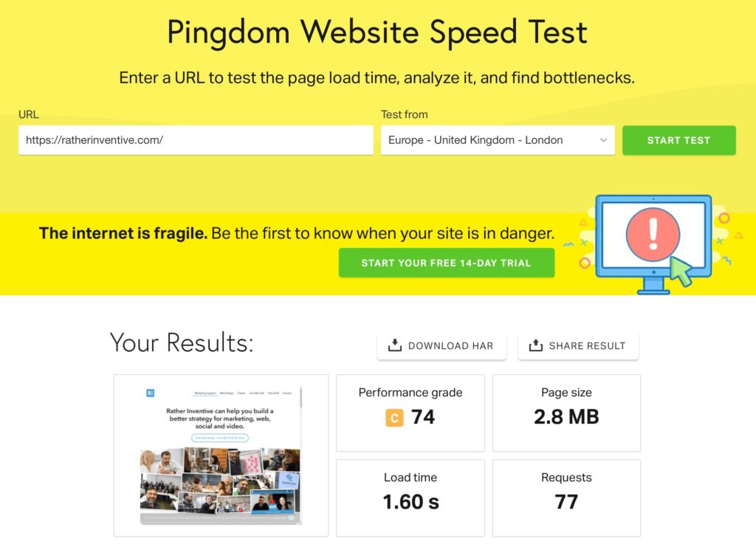Click the tested website preview thumbnail

220,454
